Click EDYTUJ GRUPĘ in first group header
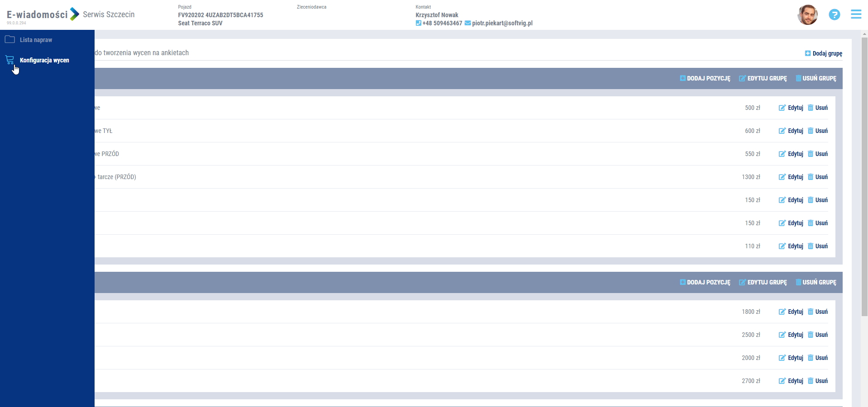Image resolution: width=868 pixels, height=407 pixels. click(x=763, y=78)
